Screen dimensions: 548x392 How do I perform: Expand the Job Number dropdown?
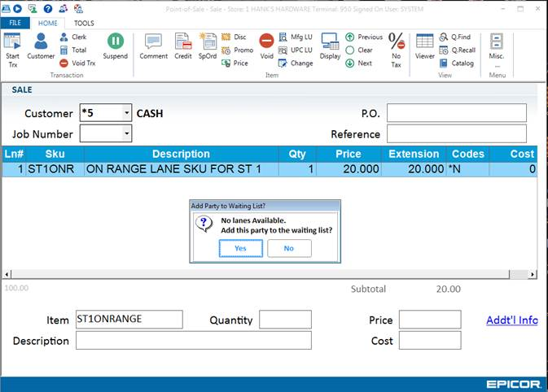pyautogui.click(x=126, y=133)
